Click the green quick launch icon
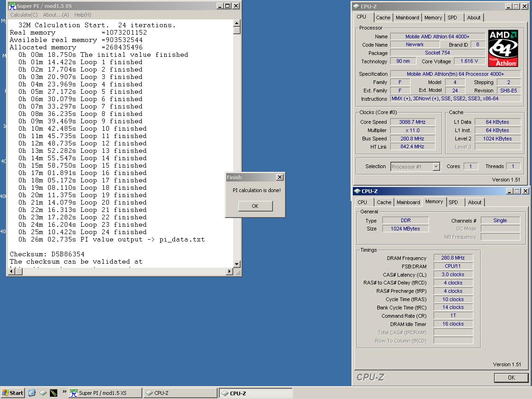Image resolution: width=532 pixels, height=399 pixels. [54, 393]
